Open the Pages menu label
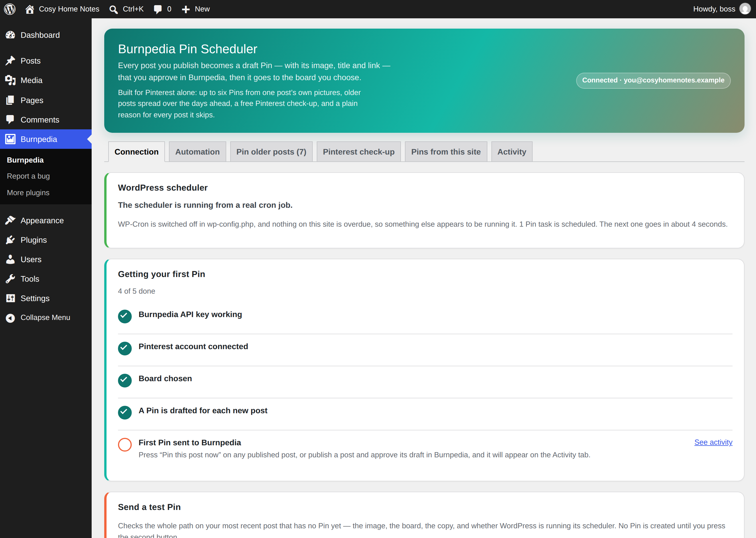The image size is (756, 538). point(32,100)
